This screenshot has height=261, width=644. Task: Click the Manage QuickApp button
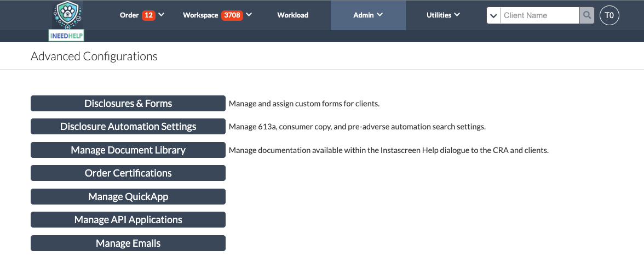point(128,196)
